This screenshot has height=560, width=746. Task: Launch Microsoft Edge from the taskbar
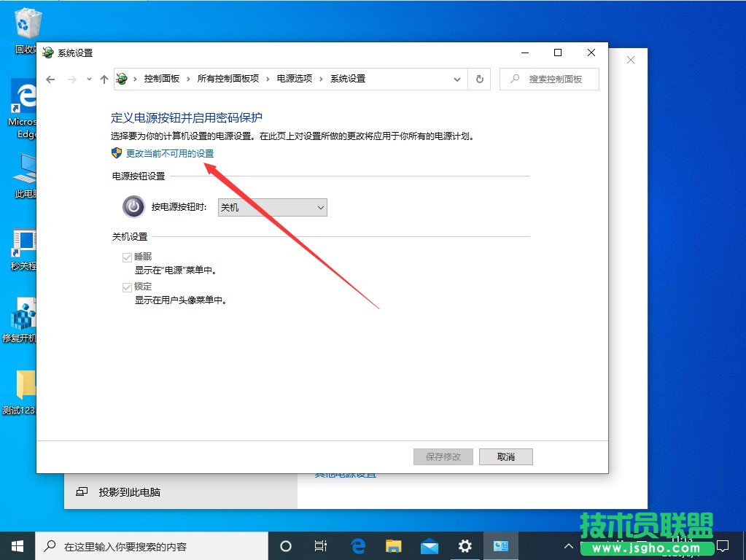357,545
